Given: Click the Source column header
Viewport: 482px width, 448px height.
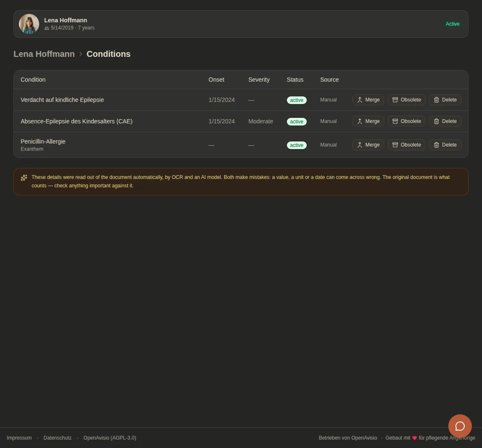Looking at the screenshot, I should coord(329,80).
